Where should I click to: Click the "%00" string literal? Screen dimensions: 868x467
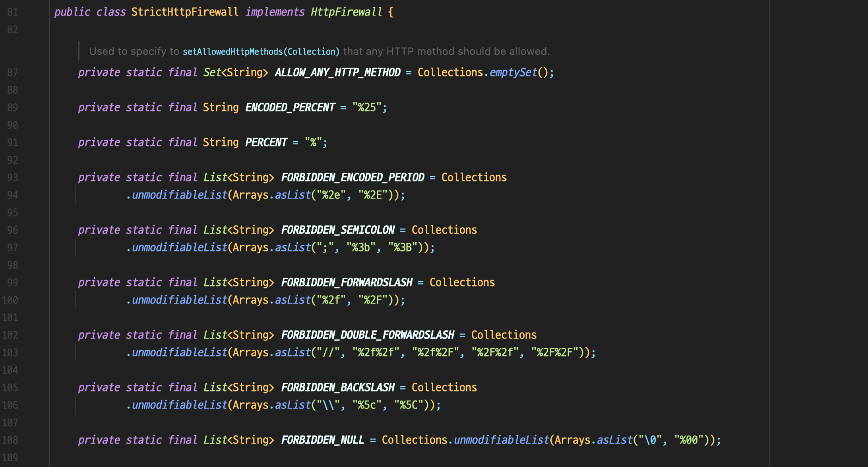[689, 440]
